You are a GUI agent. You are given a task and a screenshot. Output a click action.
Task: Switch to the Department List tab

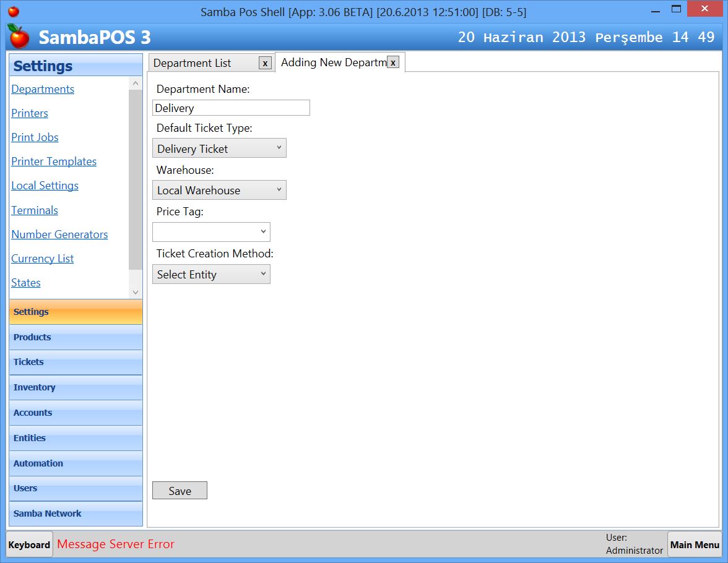198,62
